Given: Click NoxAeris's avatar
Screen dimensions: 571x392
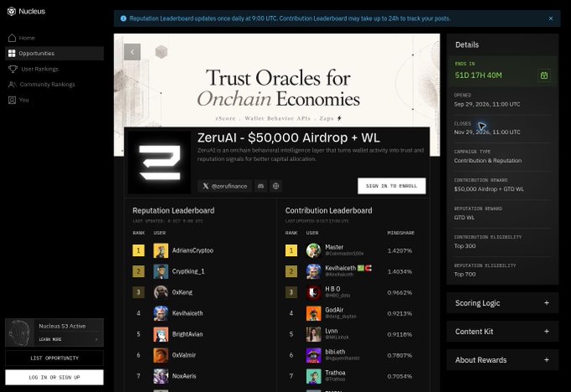Looking at the screenshot, I should [x=160, y=376].
